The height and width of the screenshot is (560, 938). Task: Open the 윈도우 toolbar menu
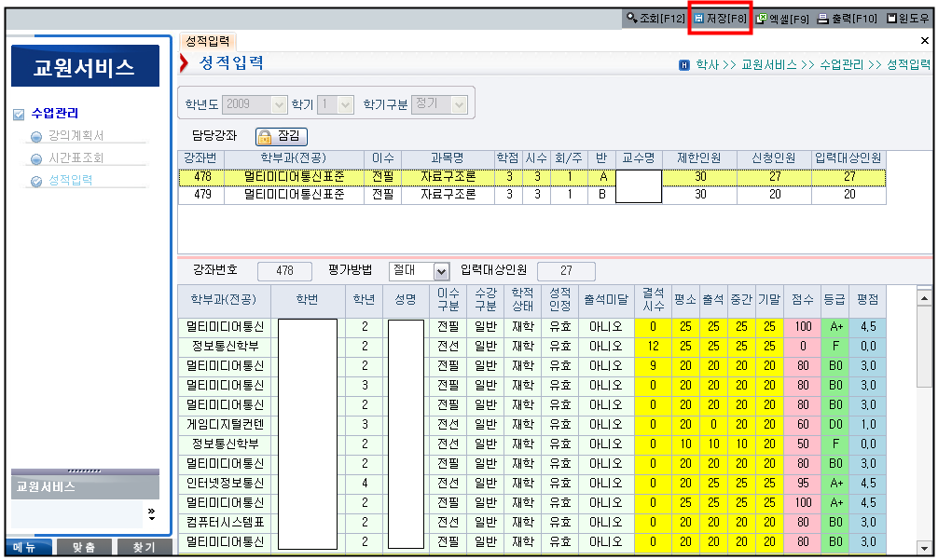click(x=908, y=20)
